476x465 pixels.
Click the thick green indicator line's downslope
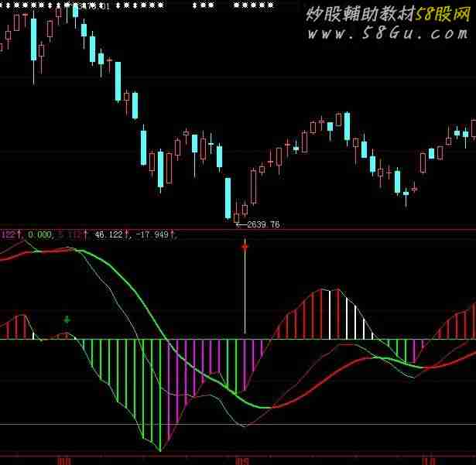tap(136, 295)
